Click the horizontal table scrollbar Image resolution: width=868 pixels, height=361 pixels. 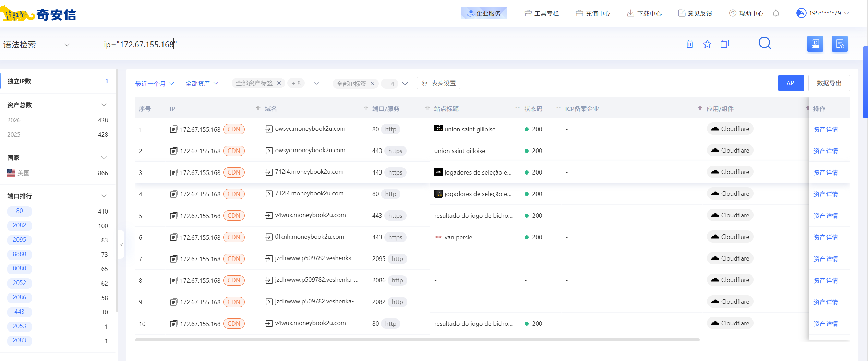[417, 340]
